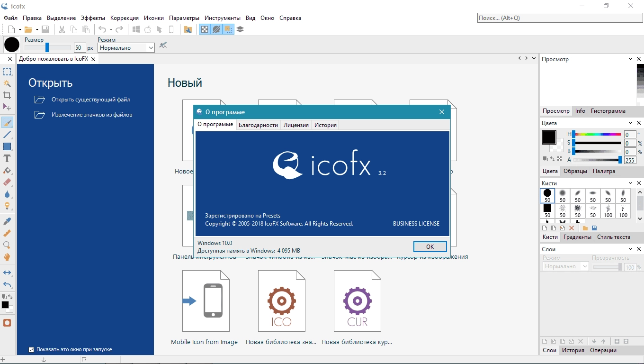
Task: Select the eraser tool
Action: coord(7,182)
